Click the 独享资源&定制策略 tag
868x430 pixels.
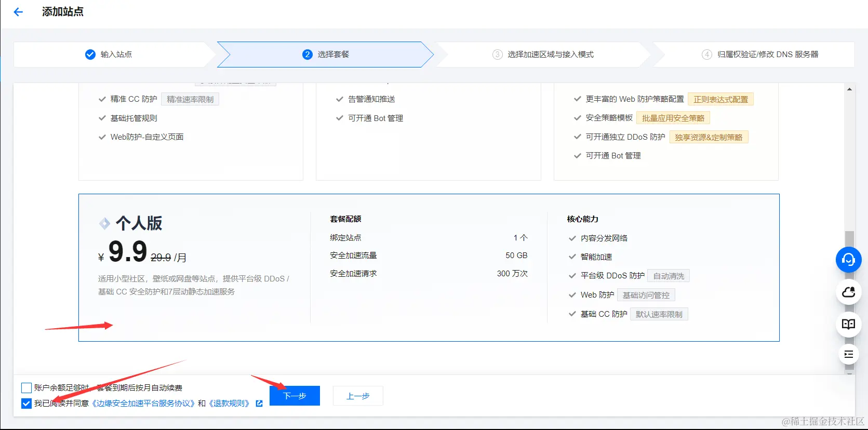pos(709,137)
